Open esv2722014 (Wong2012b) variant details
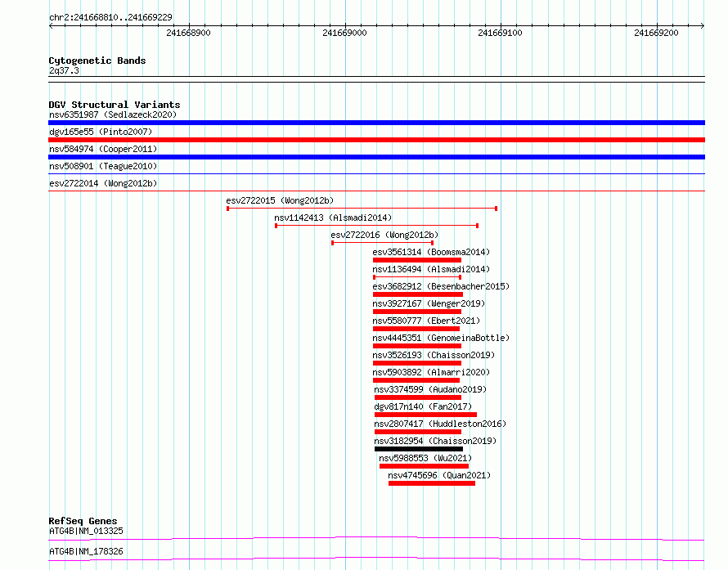 [x=103, y=183]
